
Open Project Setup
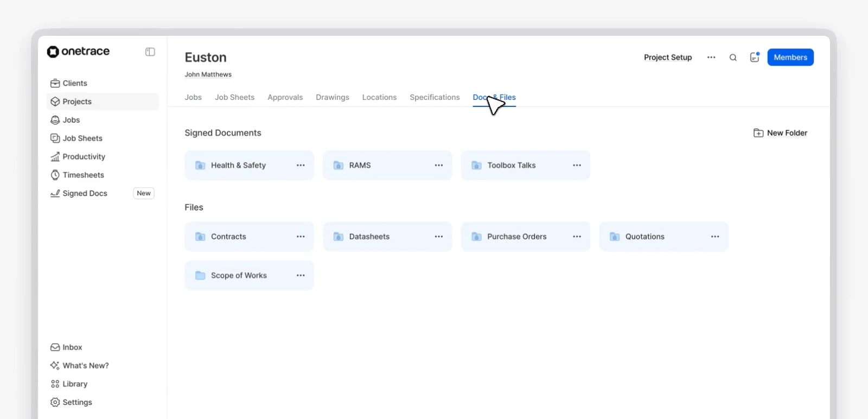(668, 58)
